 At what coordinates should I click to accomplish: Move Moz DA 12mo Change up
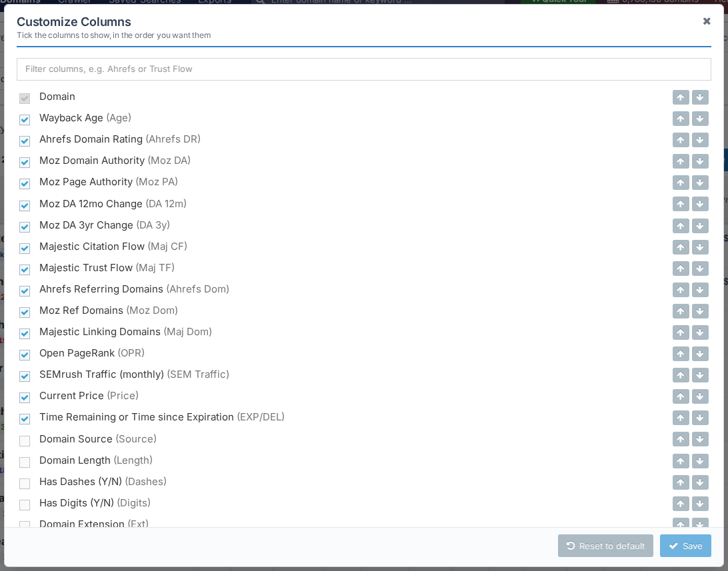tap(681, 204)
